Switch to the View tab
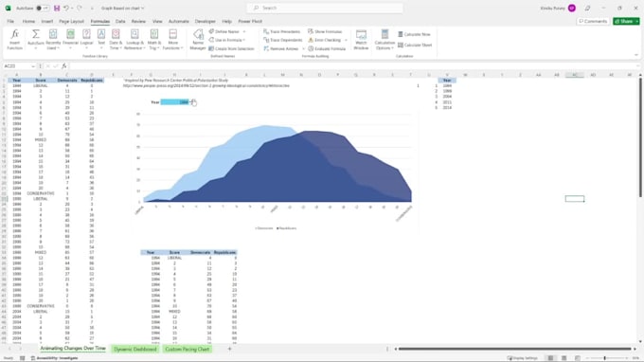Viewport: 644px width, 362px height. point(157,22)
